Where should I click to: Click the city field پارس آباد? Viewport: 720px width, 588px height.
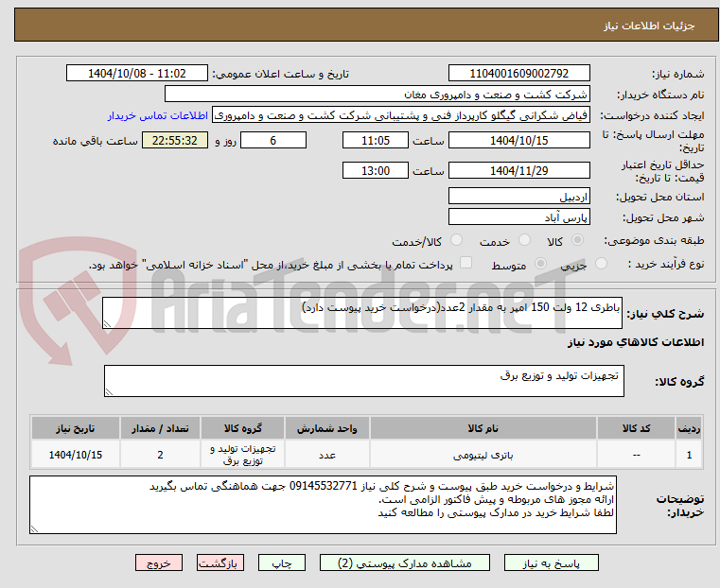click(518, 216)
